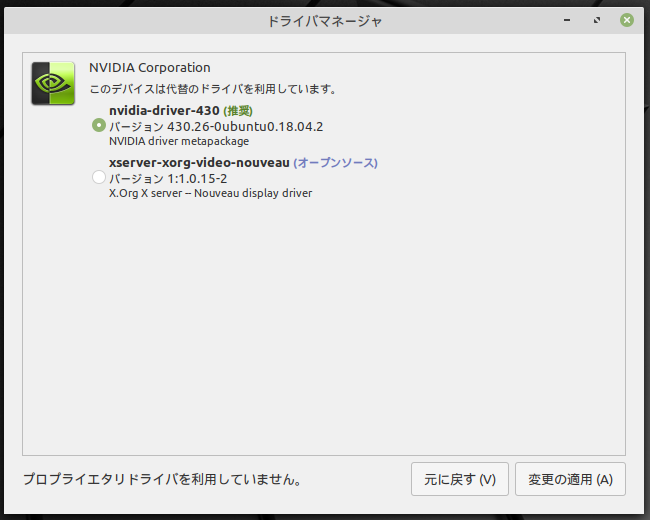Click the ドライバマネージャ title bar text

(x=325, y=21)
